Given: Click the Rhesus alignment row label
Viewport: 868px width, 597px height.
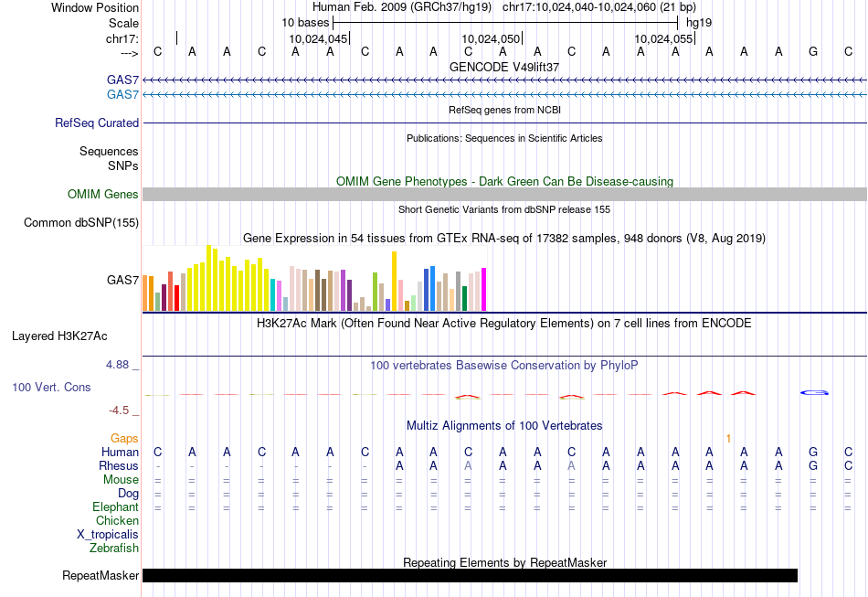Looking at the screenshot, I should pyautogui.click(x=119, y=465).
